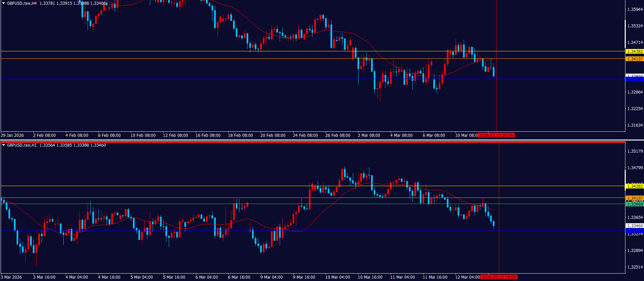This screenshot has width=644, height=281.
Task: Click the red divider bar above H1 chart
Action: tap(313, 142)
